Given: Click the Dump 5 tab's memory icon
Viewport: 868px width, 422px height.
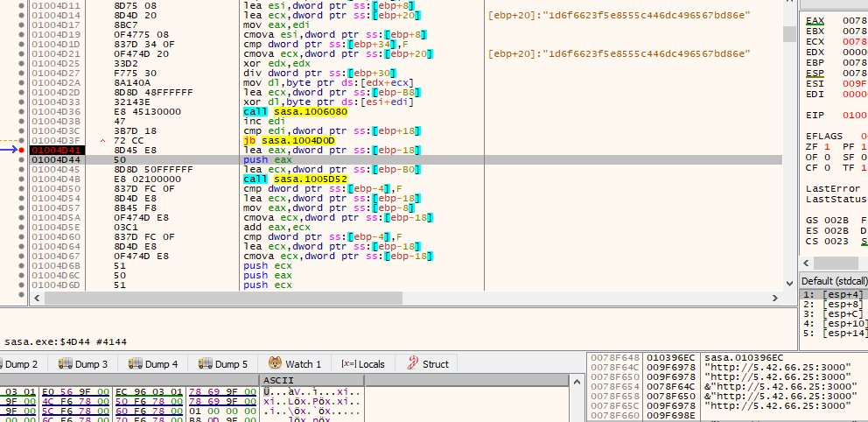Looking at the screenshot, I should [206, 364].
